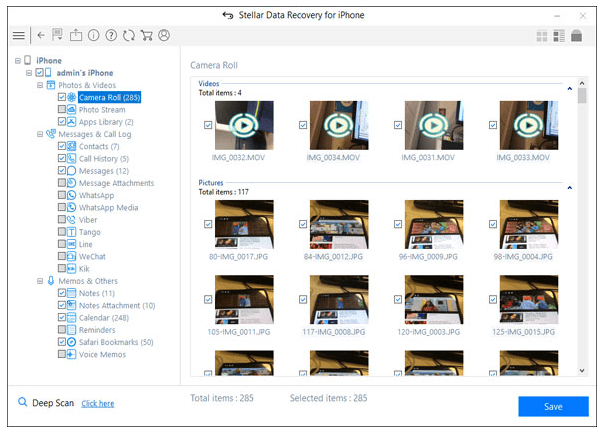Click the Save button
The width and height of the screenshot is (602, 433).
pos(553,407)
